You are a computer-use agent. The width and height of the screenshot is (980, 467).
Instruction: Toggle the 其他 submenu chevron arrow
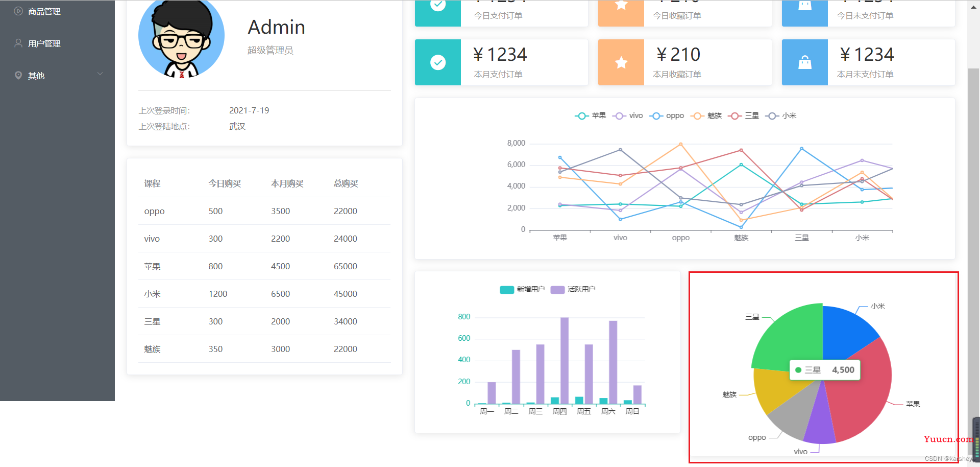click(100, 74)
